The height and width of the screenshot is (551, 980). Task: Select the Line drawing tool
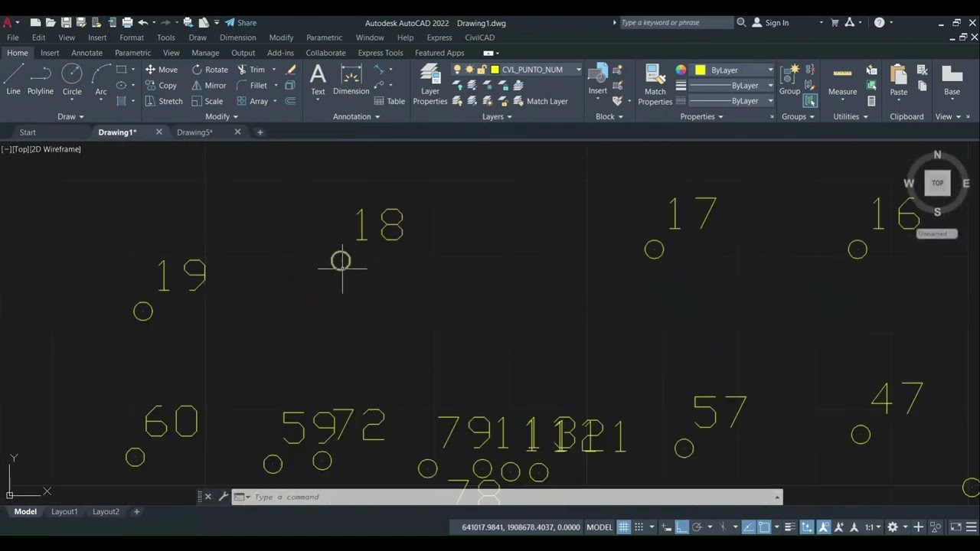click(14, 80)
